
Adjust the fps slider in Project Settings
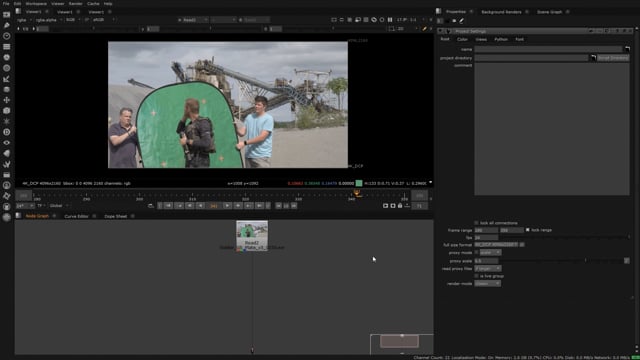[564, 237]
